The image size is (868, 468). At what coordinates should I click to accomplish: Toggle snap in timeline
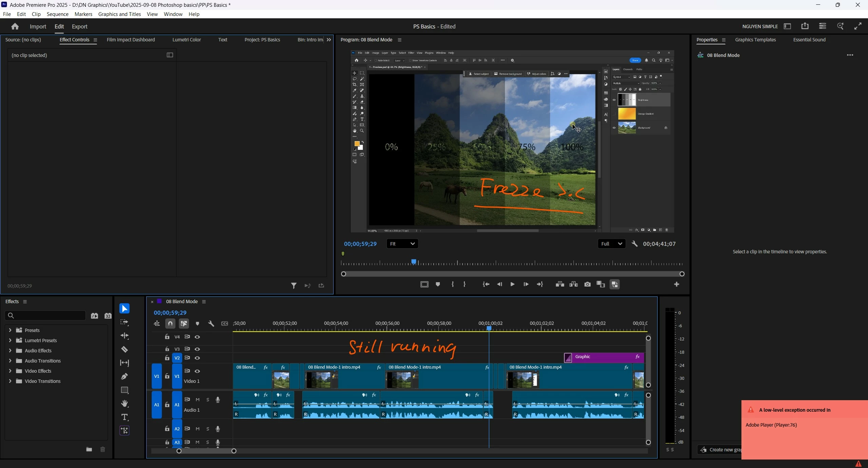[x=170, y=324]
